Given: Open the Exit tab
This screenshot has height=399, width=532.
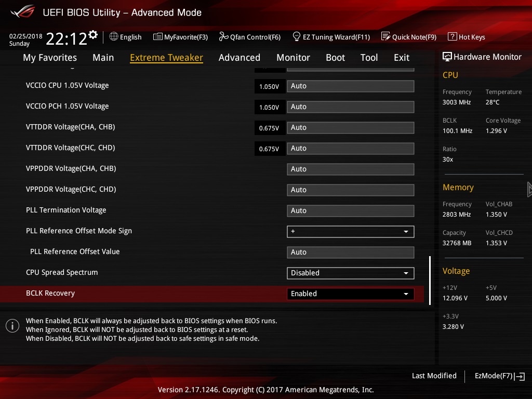Looking at the screenshot, I should (402, 58).
